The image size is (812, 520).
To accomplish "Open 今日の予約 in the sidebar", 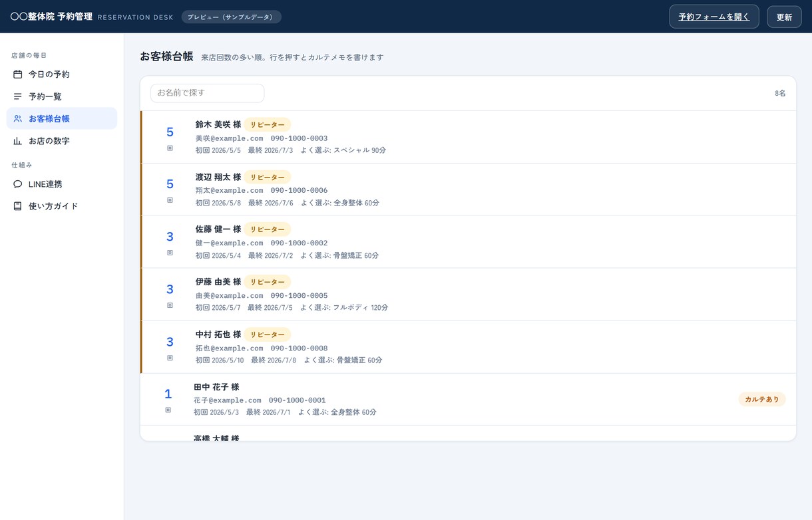I will pos(62,74).
